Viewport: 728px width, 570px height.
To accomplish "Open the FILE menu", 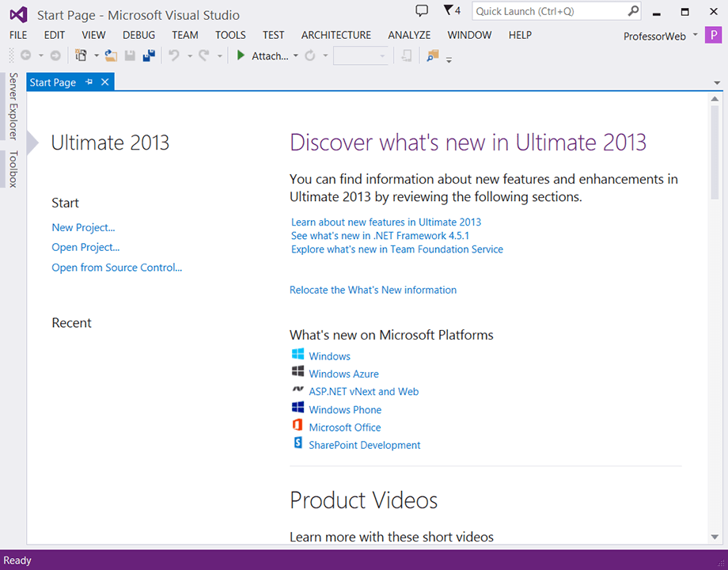I will [x=18, y=36].
